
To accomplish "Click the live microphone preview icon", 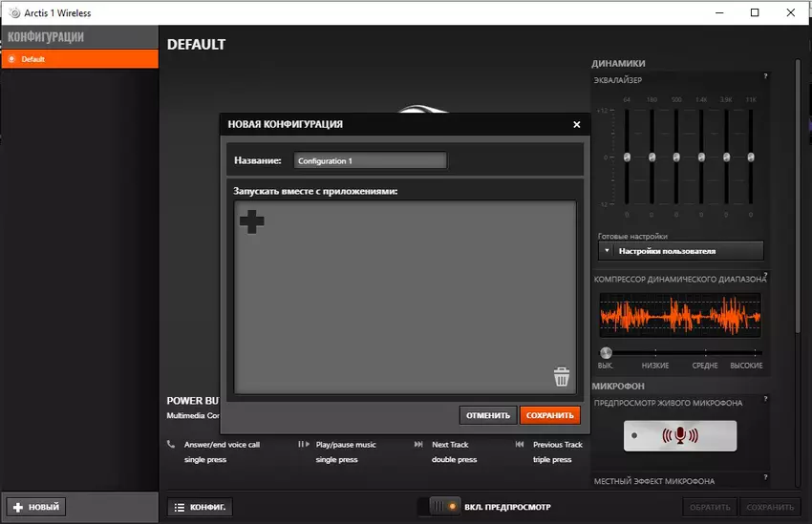I will point(680,436).
